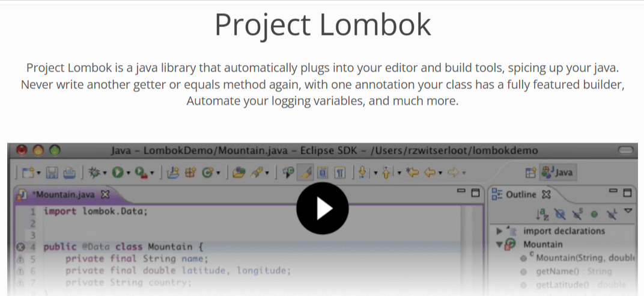Click the Search flashlight icon
The image size is (644, 296).
coord(257,173)
